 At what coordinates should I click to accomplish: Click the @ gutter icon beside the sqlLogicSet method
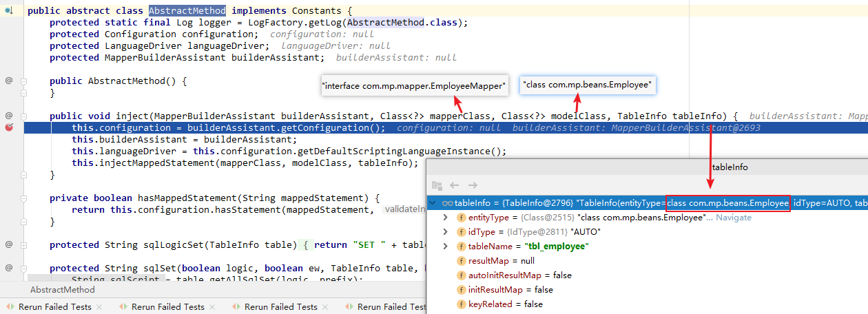(x=9, y=244)
